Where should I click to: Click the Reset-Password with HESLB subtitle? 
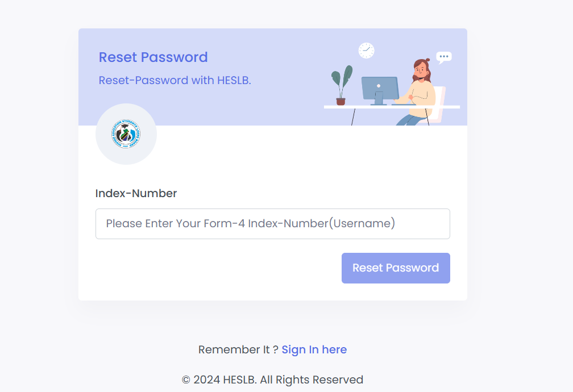(x=175, y=80)
